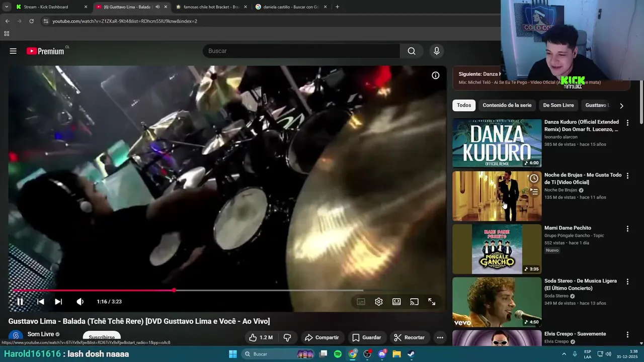
Task: Open Mami Dame Pechito thumbnail
Action: [x=497, y=249]
